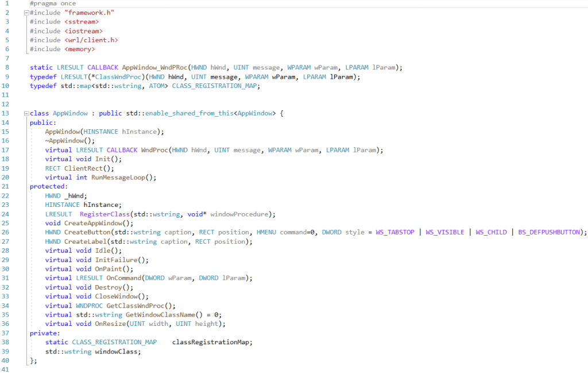Click the ~AppWindow destructor line
Image resolution: width=588 pixels, height=373 pixels.
(69, 140)
